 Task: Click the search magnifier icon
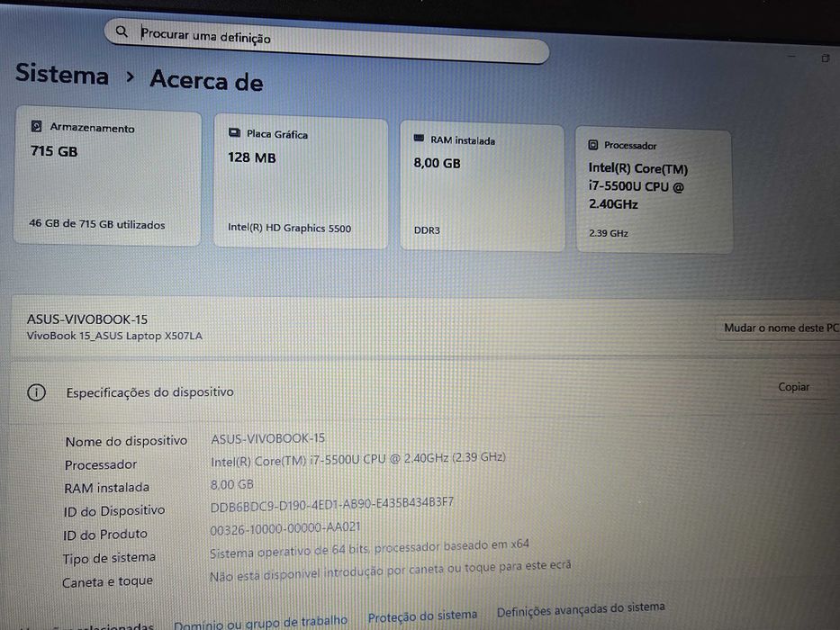click(122, 31)
